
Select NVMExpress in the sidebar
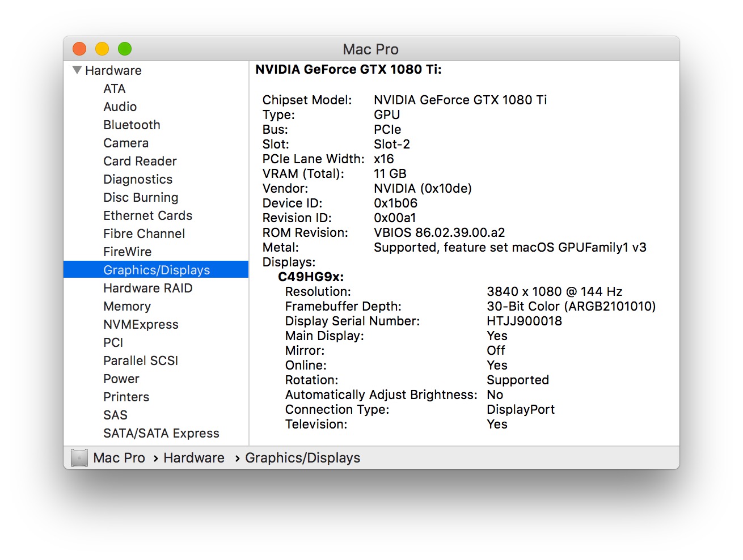(x=141, y=325)
